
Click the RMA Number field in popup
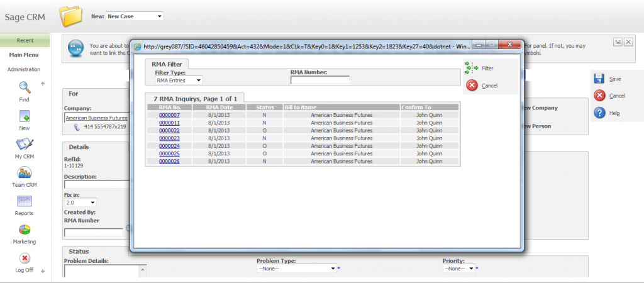coord(320,80)
